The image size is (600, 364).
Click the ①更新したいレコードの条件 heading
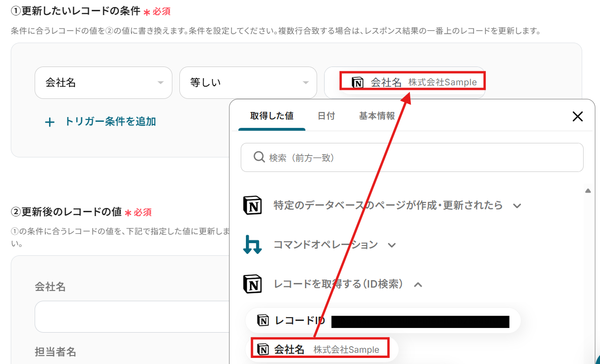pos(75,10)
